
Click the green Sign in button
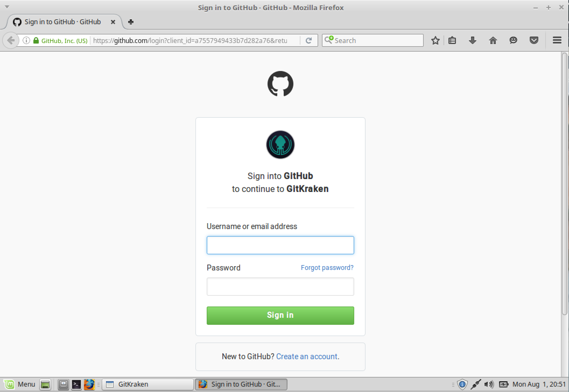(x=280, y=315)
